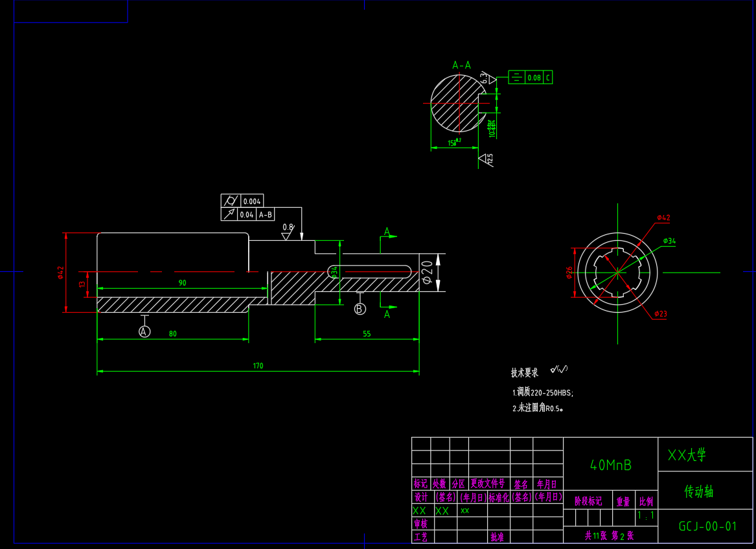
Task: Select the 传动轴 part name text
Action: (x=698, y=492)
